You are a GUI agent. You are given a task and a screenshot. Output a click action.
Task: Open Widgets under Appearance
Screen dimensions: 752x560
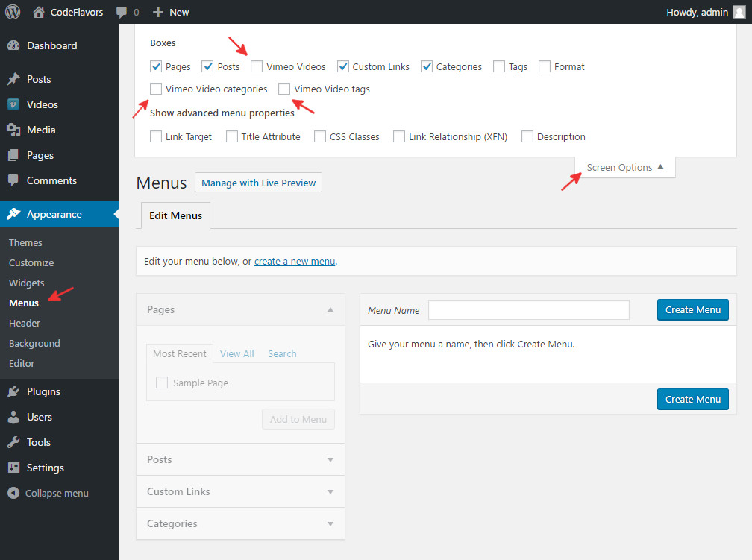26,283
